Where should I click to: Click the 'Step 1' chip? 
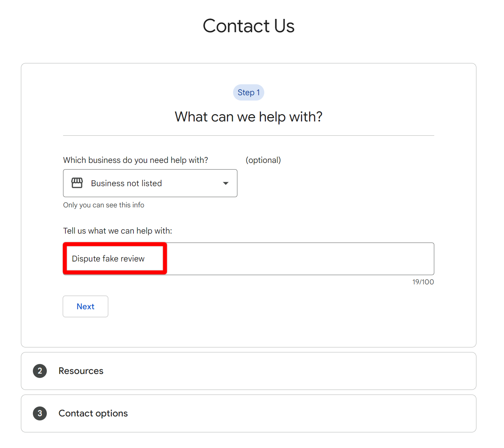[248, 93]
